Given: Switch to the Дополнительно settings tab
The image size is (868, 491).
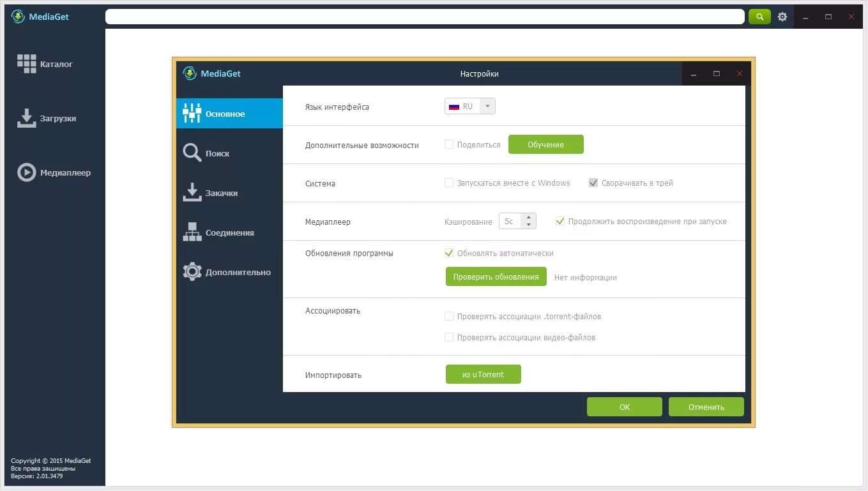Looking at the screenshot, I should (229, 272).
